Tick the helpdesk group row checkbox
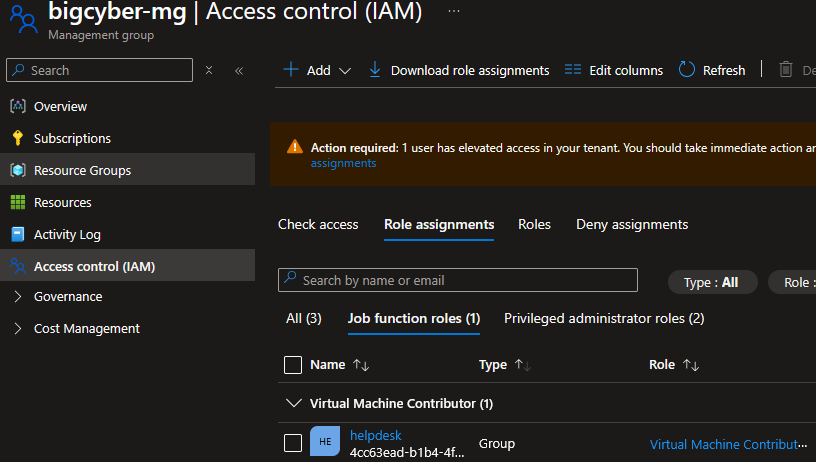 293,443
